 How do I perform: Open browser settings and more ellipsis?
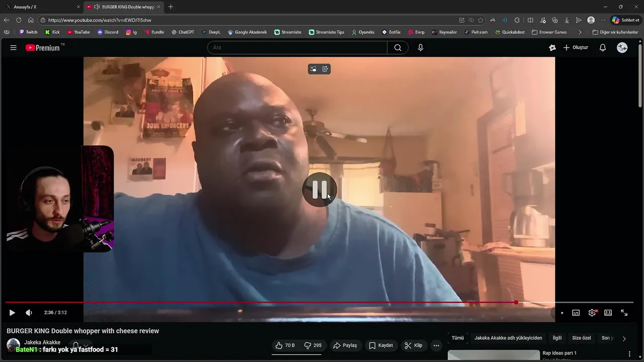coord(603,20)
